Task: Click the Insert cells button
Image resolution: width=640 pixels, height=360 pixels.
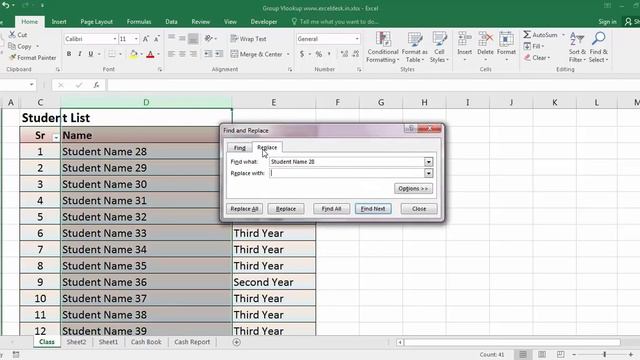Action: coord(464,47)
